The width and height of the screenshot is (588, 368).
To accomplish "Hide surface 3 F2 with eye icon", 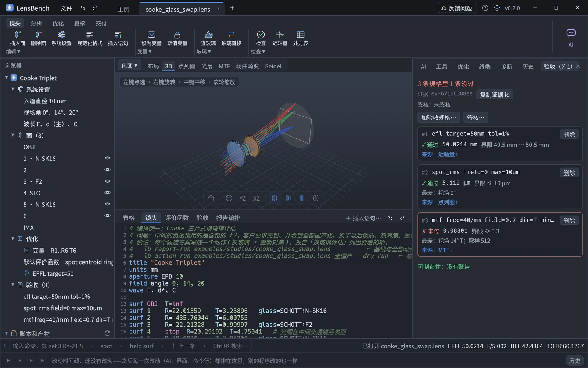I will tap(107, 181).
